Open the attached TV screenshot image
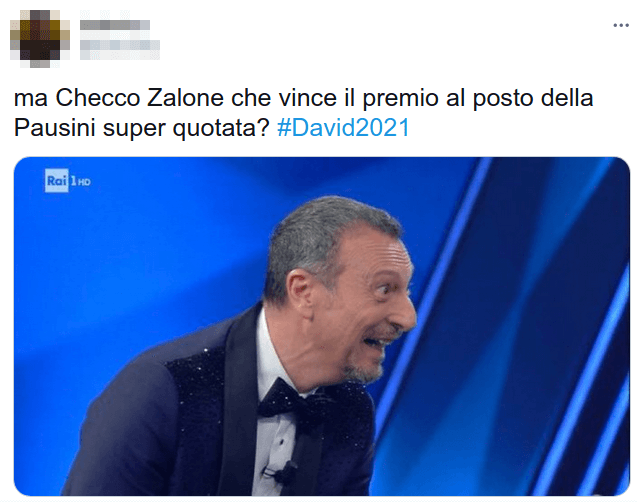Image resolution: width=637 pixels, height=502 pixels. coord(322,326)
